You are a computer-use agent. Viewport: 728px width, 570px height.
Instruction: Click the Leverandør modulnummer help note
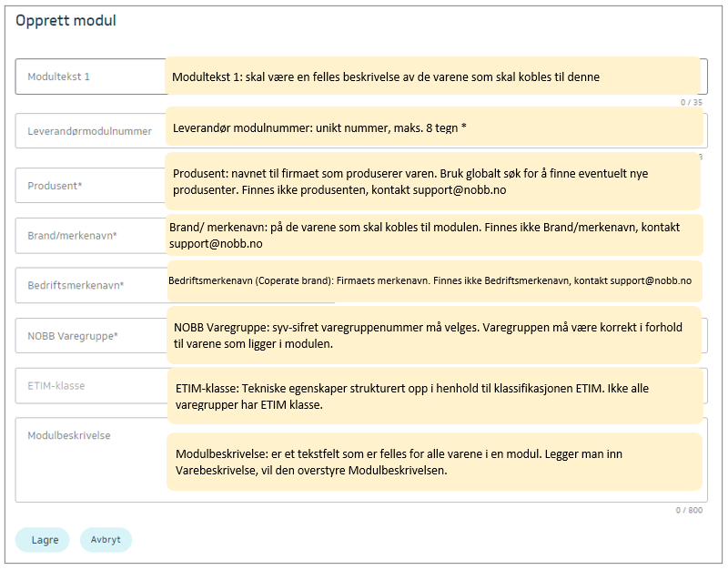coord(434,127)
